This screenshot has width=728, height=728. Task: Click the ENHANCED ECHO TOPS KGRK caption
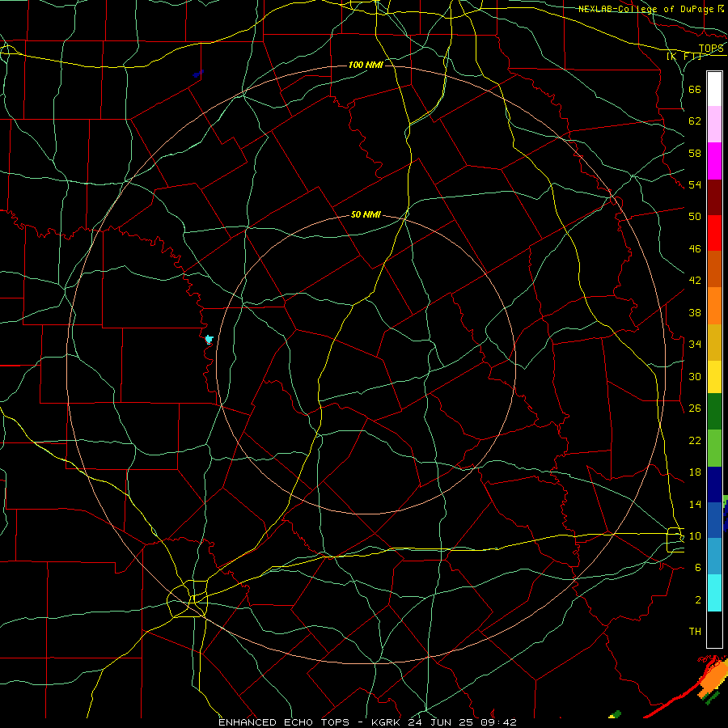(366, 722)
